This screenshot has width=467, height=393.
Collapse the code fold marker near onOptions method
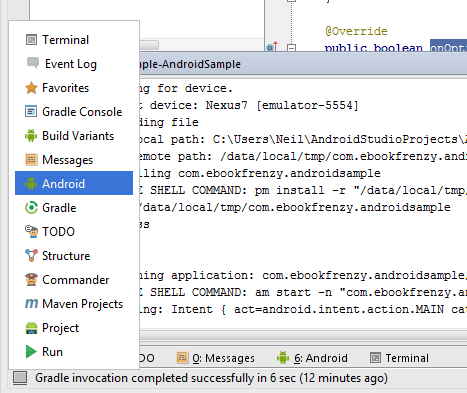(x=291, y=48)
